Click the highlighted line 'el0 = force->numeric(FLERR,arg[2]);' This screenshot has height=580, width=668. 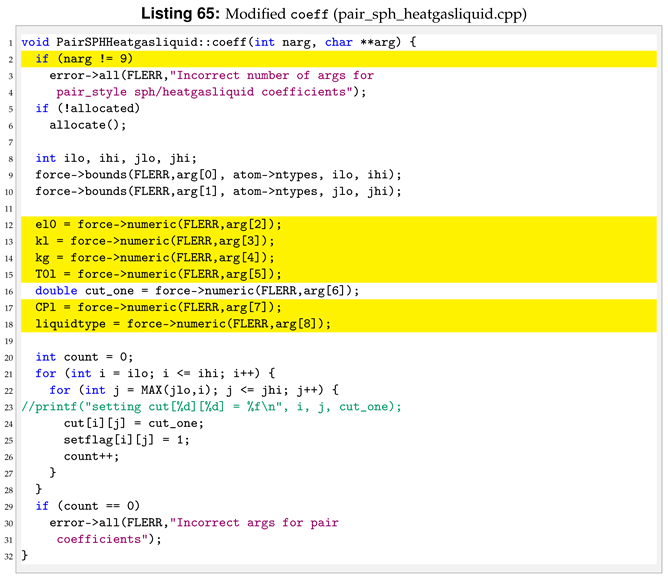[x=339, y=225]
